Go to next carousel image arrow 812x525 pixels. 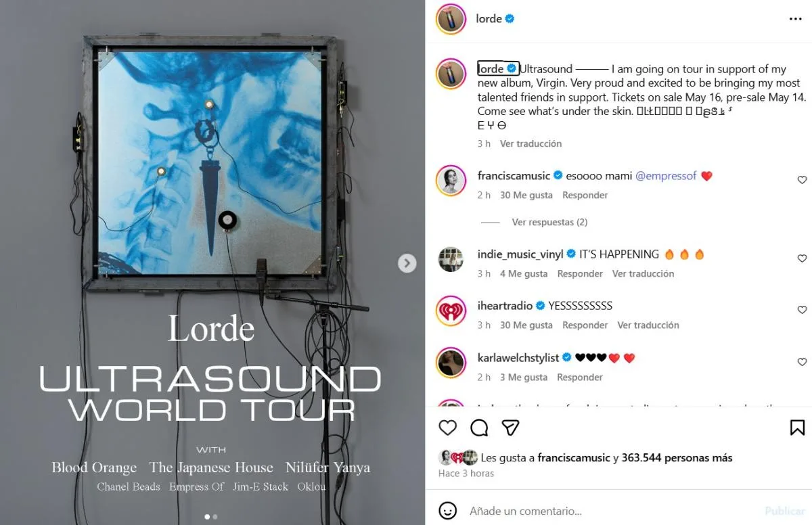point(407,263)
